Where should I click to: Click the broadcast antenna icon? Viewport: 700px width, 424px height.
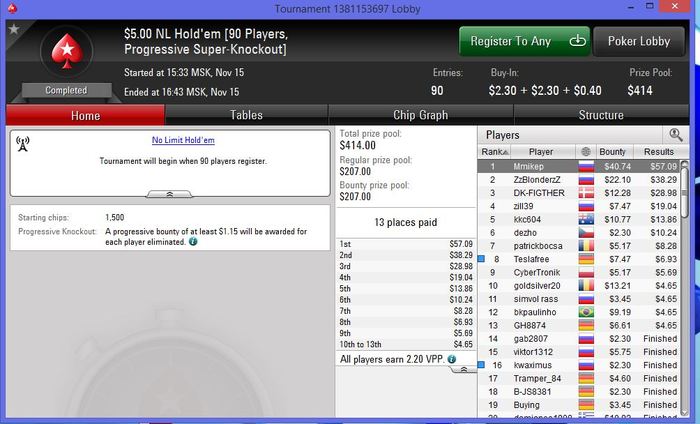tap(22, 144)
